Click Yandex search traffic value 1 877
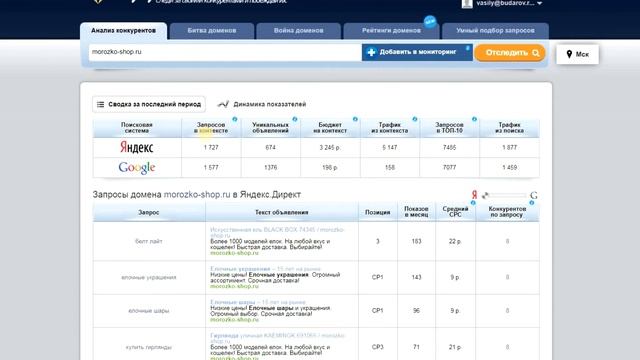Viewport: 640px width, 360px height. point(509,147)
